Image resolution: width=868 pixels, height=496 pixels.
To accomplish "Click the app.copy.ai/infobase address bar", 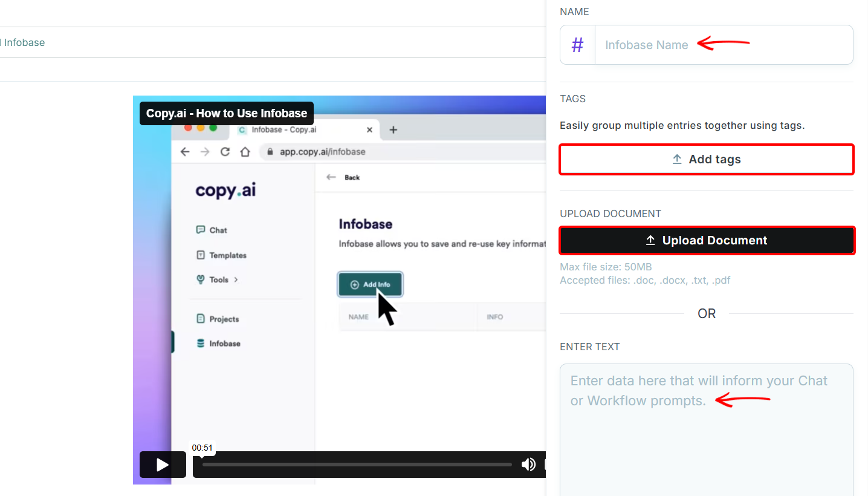I will tap(322, 152).
